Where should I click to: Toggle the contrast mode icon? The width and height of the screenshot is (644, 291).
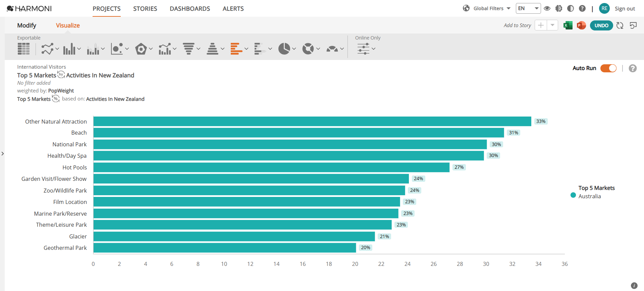tap(571, 8)
